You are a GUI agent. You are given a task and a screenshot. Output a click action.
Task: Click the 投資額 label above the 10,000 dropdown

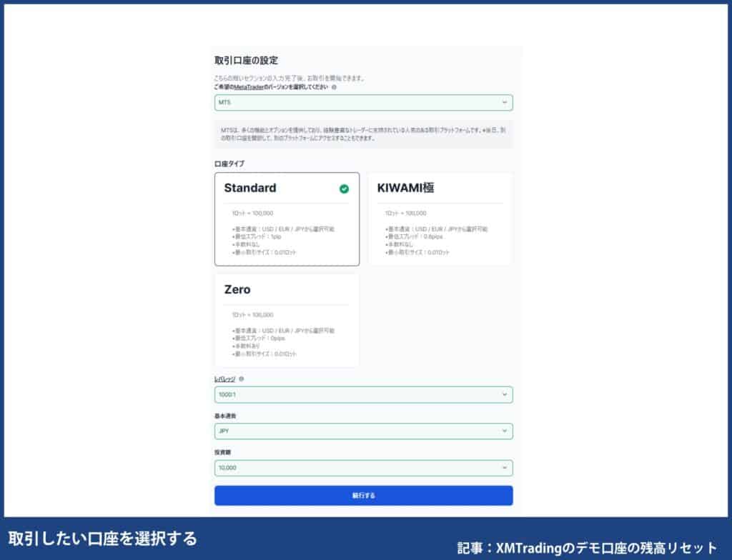223,452
